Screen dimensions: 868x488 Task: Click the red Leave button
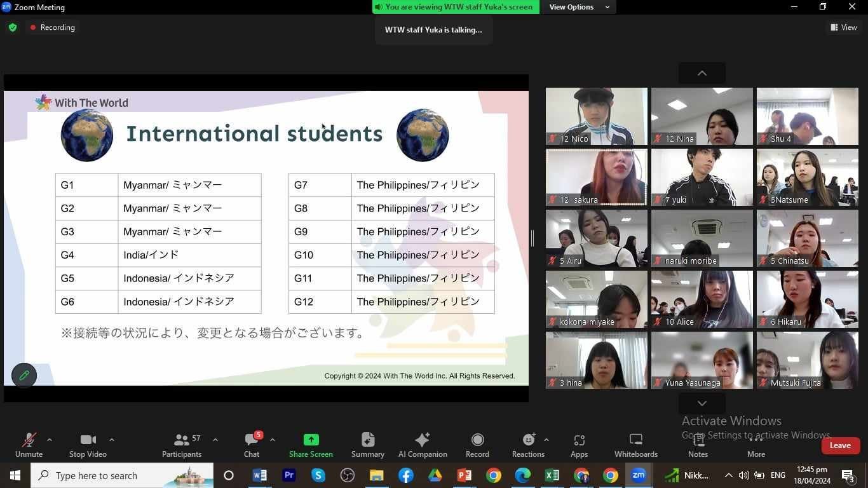click(x=840, y=445)
